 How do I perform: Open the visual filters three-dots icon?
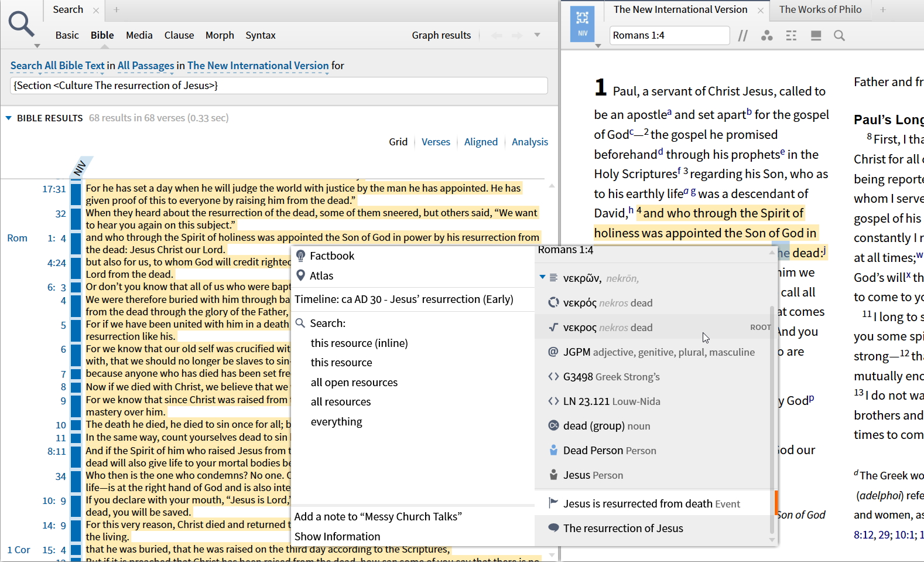[x=767, y=36]
